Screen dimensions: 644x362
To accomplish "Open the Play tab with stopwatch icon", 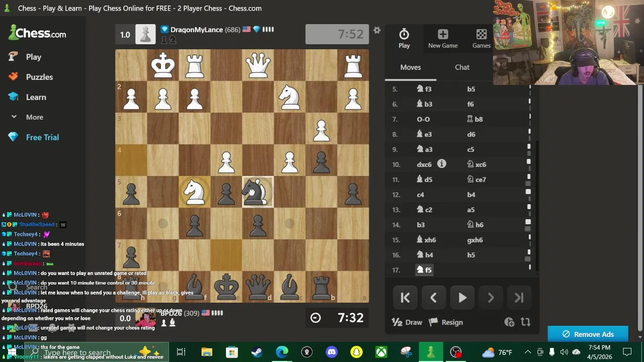I will click(404, 39).
